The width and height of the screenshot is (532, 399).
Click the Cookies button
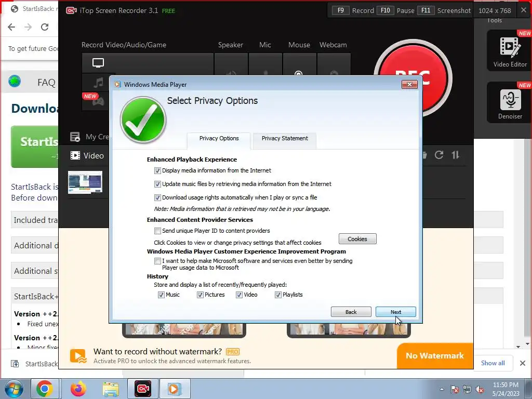pos(357,239)
